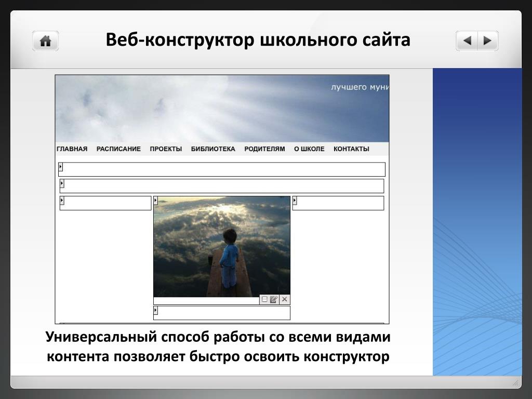Go to the previous slide with left arrow
The height and width of the screenshot is (399, 532).
[467, 41]
